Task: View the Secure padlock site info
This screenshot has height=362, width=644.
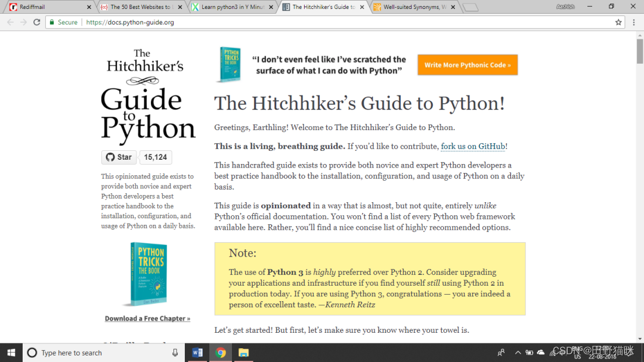Action: (x=63, y=22)
